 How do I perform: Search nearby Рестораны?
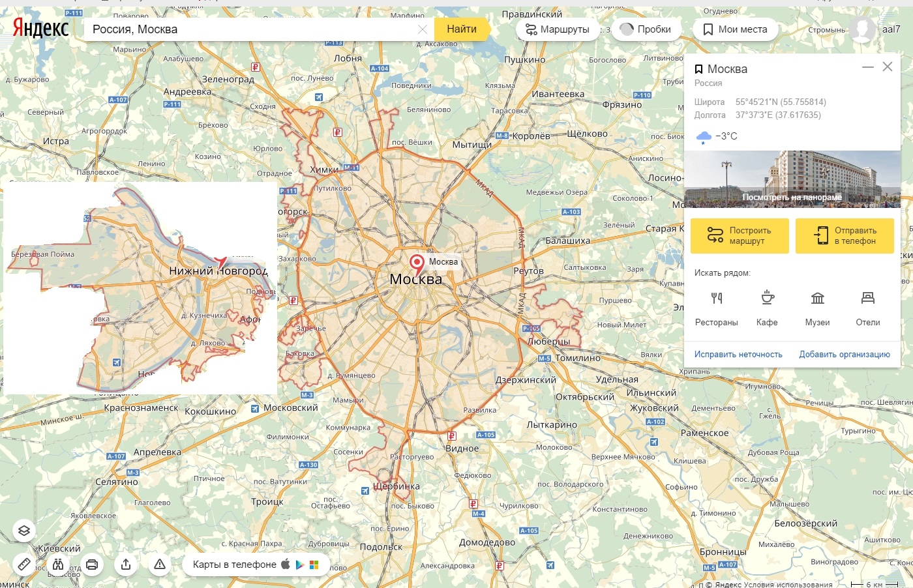717,309
